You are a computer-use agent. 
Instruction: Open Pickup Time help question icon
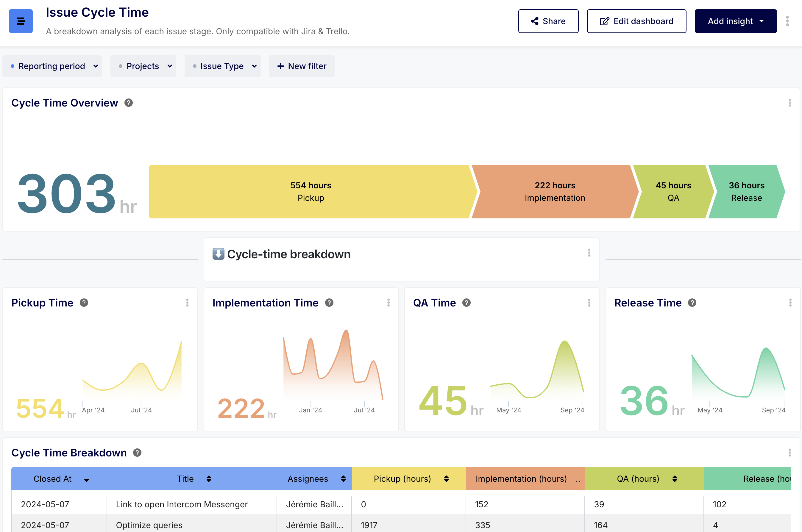(x=84, y=303)
